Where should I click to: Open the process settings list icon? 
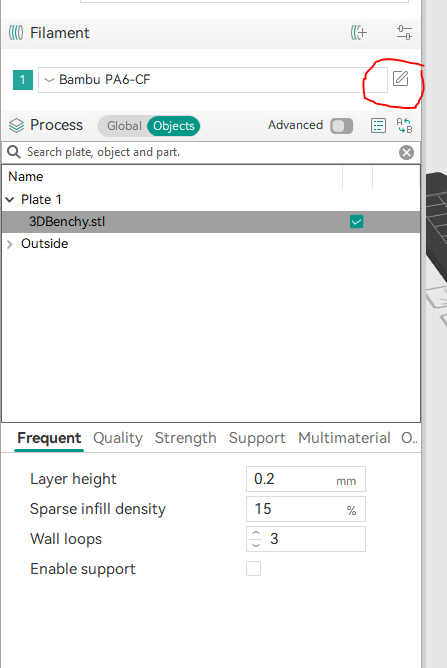378,126
